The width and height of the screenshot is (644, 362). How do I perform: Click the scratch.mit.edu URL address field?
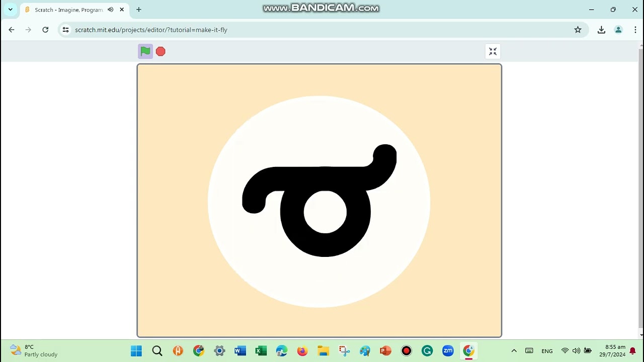pyautogui.click(x=322, y=30)
